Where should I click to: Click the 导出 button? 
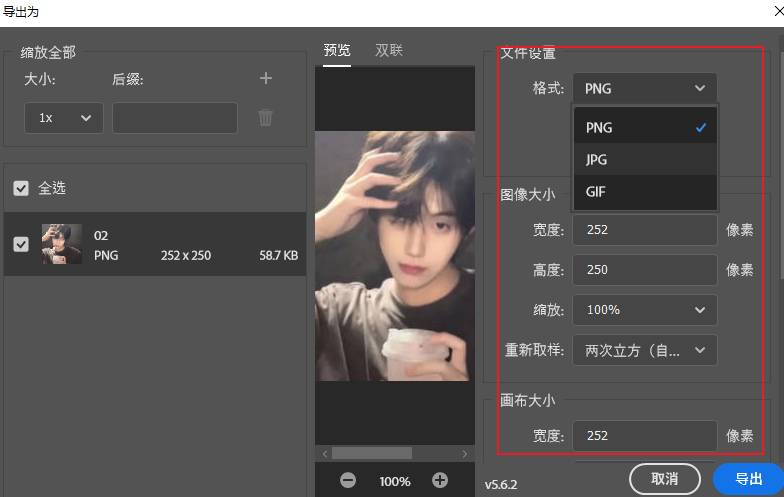point(748,479)
